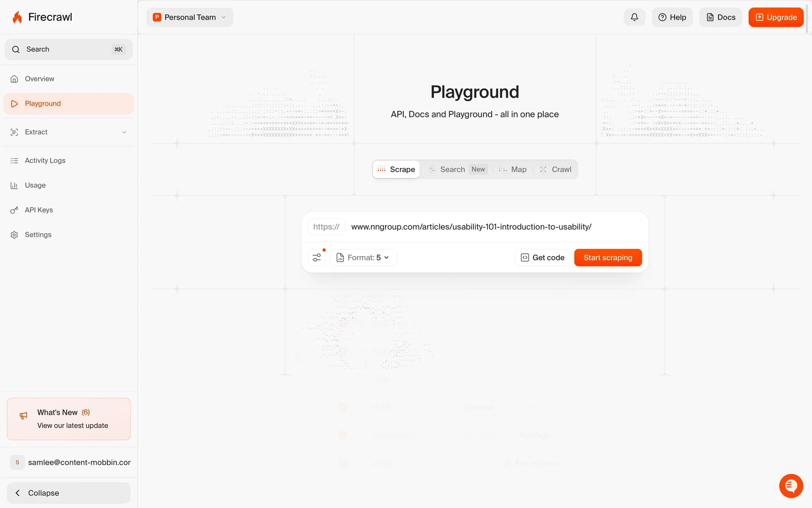The width and height of the screenshot is (812, 508).
Task: Open the orange chat support bubble
Action: 791,486
